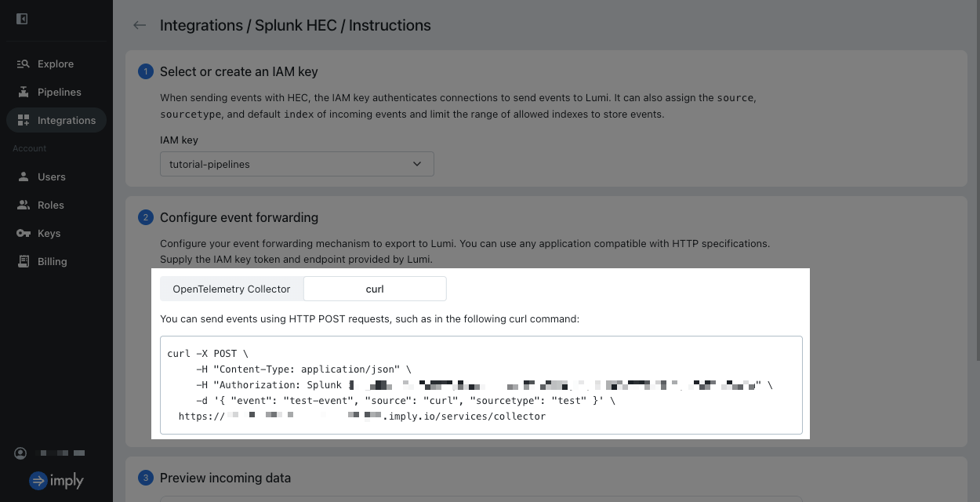Select the curl tab
Screen dimensions: 980x502
tap(375, 289)
